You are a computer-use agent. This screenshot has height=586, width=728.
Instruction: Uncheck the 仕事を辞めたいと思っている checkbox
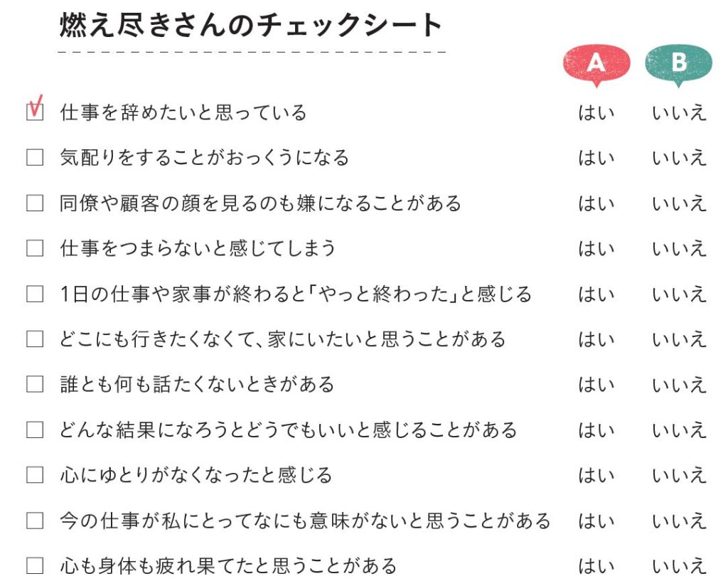(35, 112)
